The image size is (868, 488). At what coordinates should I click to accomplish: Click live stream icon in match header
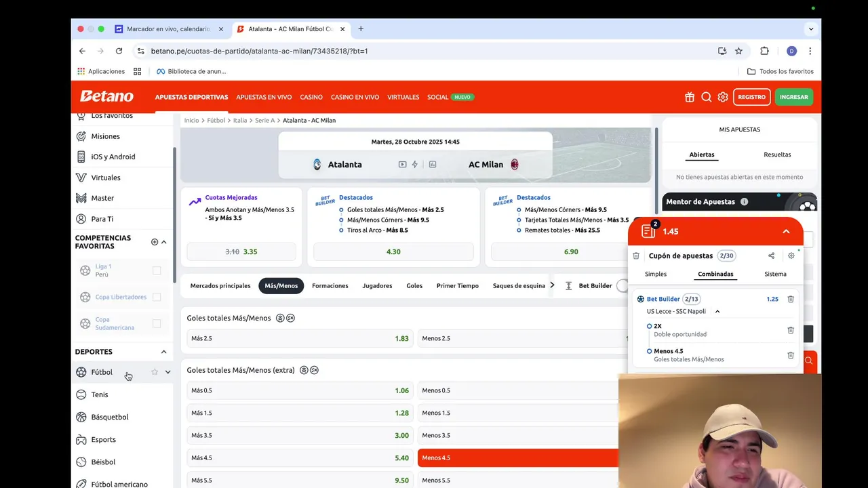click(403, 164)
